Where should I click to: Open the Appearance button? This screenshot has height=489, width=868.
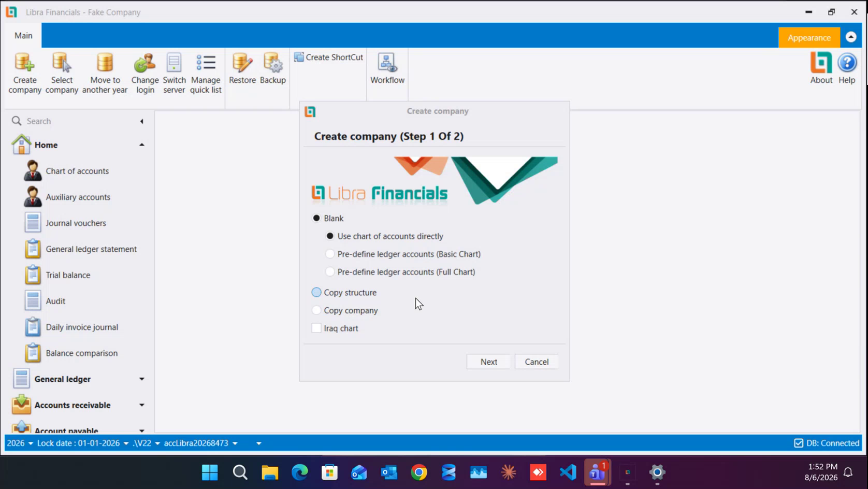tap(809, 37)
